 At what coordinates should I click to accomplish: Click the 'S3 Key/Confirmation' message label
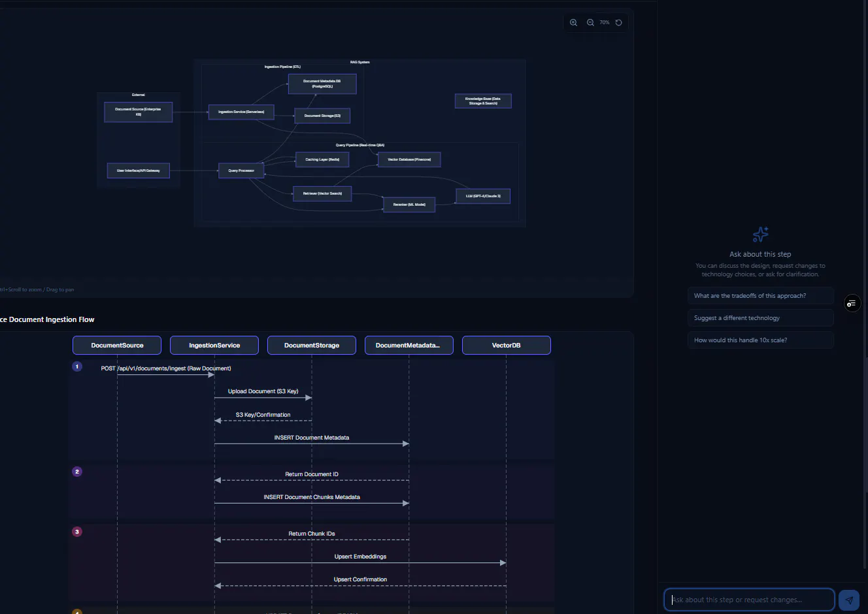click(263, 415)
